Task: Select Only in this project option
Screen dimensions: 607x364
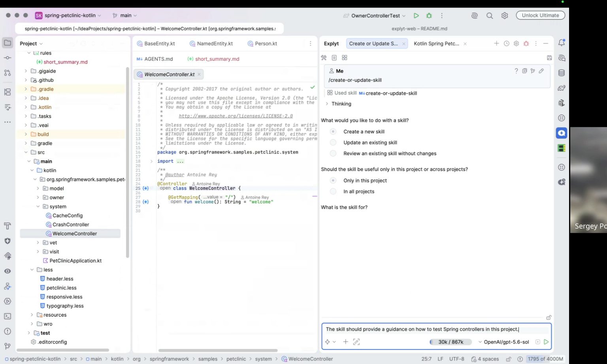Action: coord(333,180)
